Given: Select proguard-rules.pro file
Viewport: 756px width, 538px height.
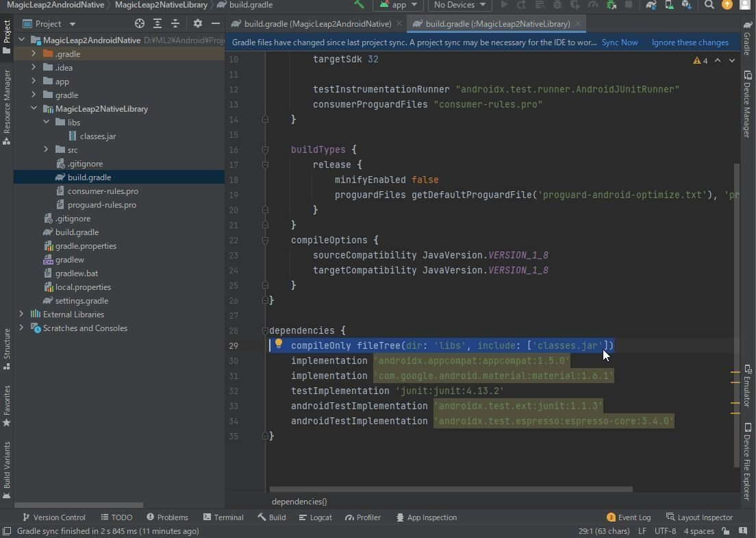Looking at the screenshot, I should click(x=102, y=205).
